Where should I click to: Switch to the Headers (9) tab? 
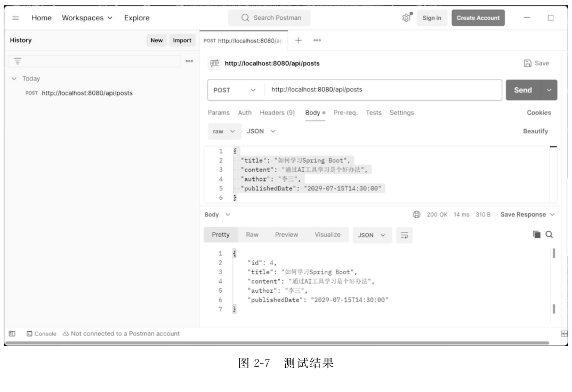click(x=277, y=113)
